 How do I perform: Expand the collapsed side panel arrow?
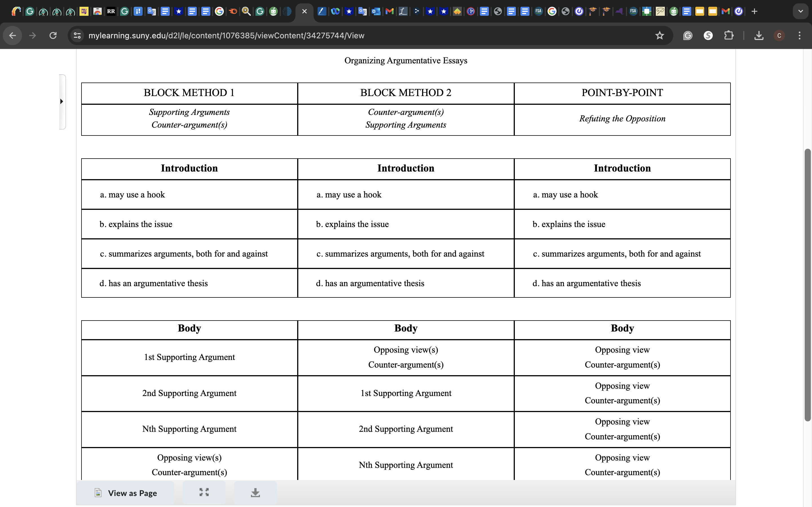(x=62, y=101)
